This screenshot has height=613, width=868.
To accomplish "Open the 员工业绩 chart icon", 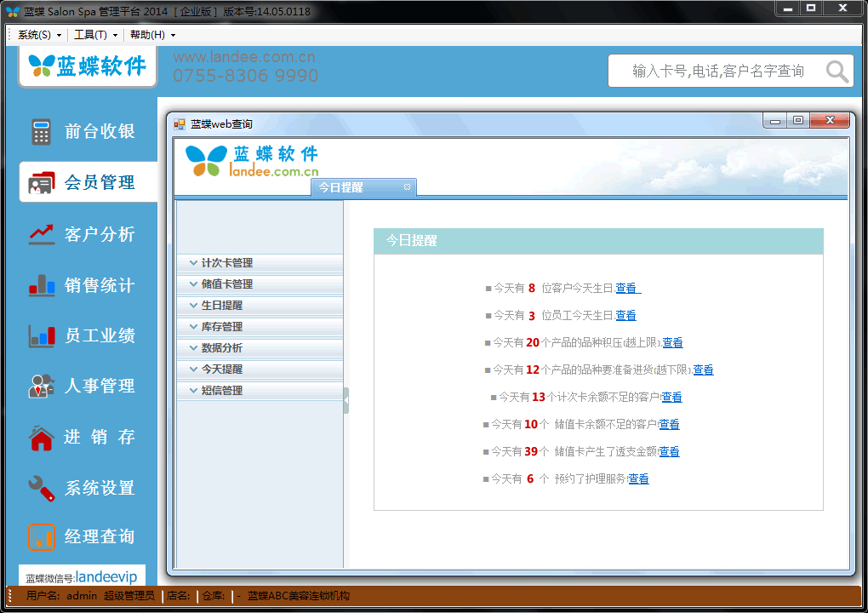I will [x=42, y=336].
